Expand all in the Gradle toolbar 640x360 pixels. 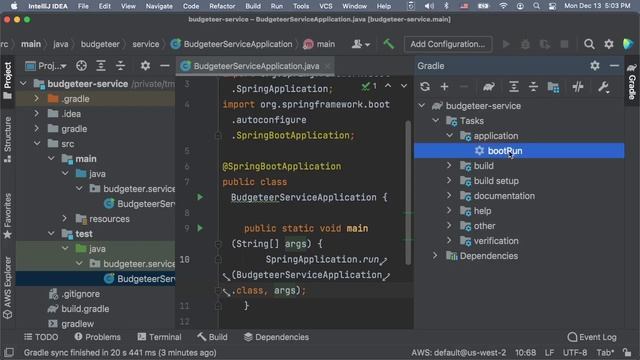[513, 87]
